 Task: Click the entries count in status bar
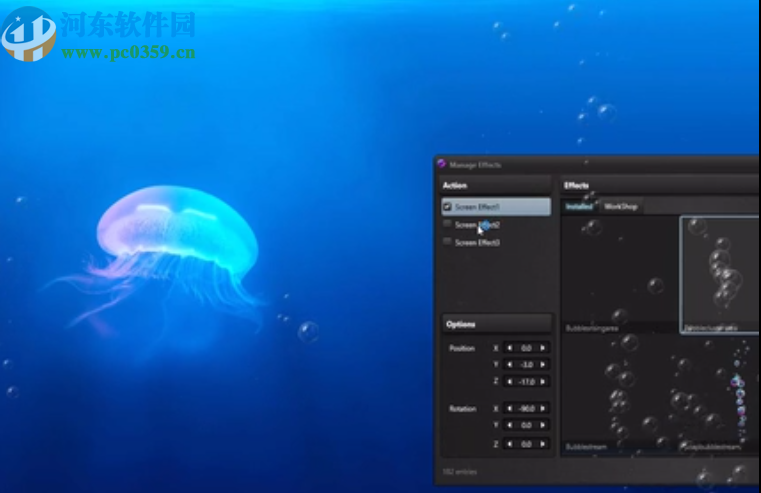pos(460,472)
